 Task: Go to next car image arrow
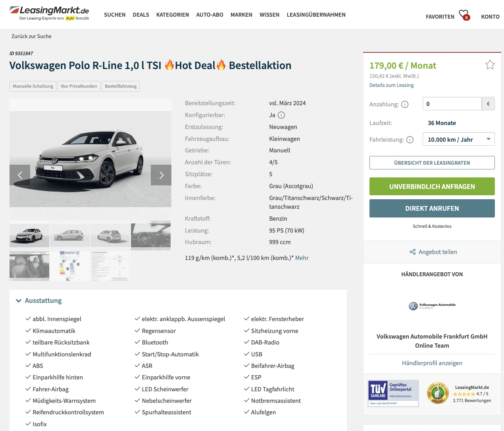[161, 175]
